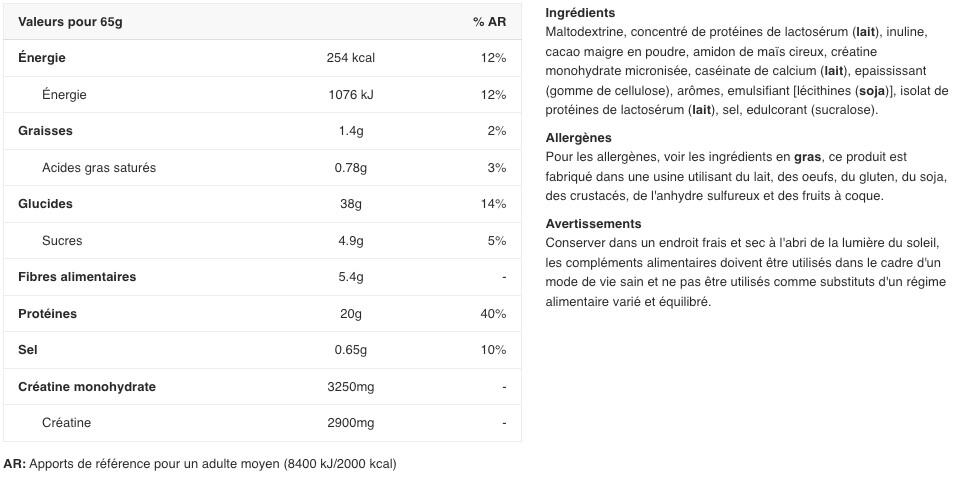Image resolution: width=955 pixels, height=478 pixels.
Task: Select the Sel row label
Action: coord(26,350)
